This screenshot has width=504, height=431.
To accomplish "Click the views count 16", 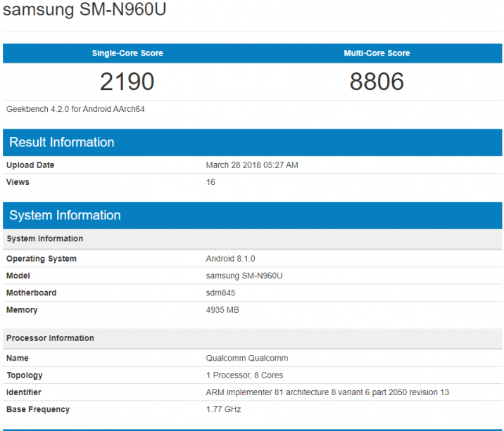I will [210, 182].
